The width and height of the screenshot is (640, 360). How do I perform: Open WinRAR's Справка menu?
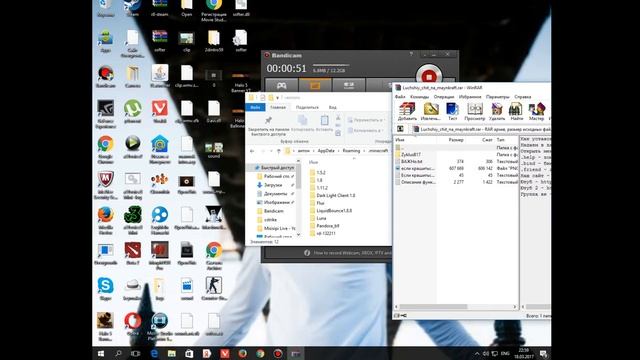tap(522, 97)
